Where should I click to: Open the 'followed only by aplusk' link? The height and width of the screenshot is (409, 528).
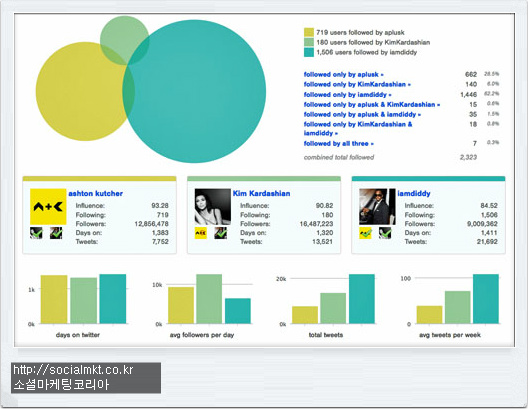click(343, 74)
